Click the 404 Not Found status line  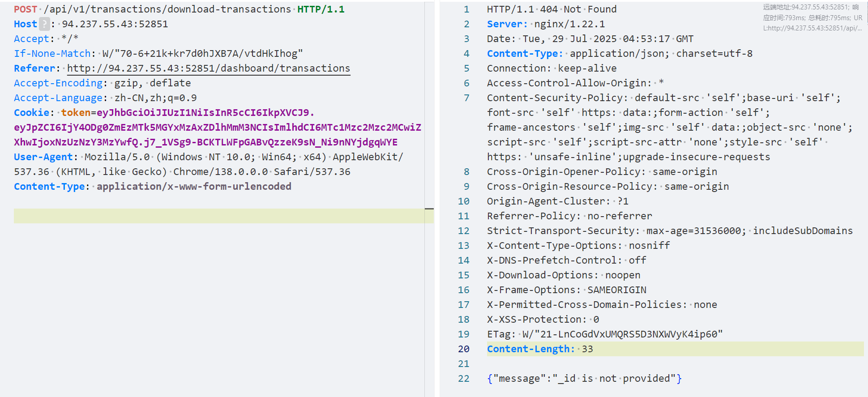(x=552, y=9)
